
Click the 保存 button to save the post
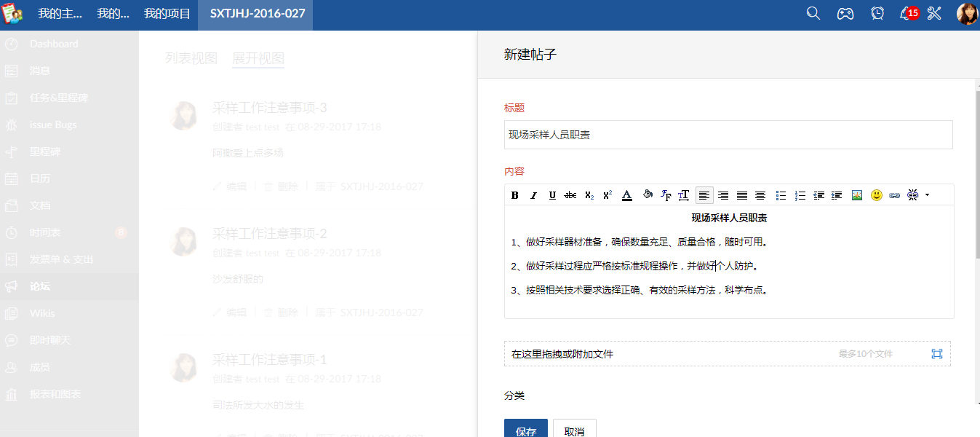(526, 430)
